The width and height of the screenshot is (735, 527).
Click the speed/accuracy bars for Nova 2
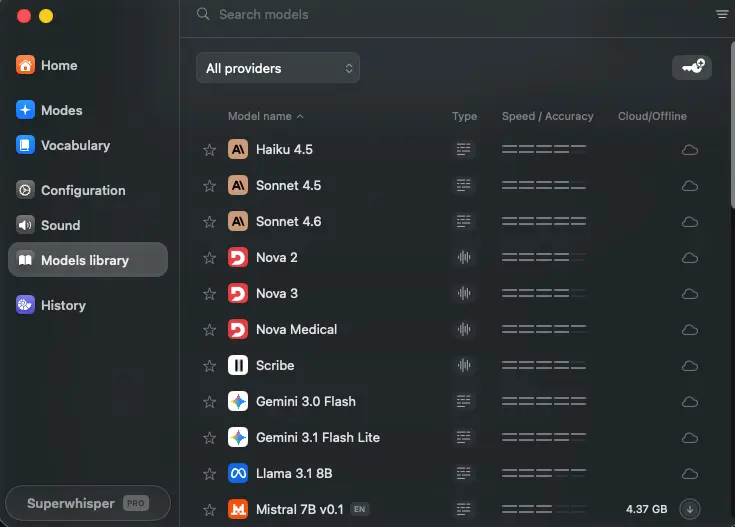click(x=544, y=257)
